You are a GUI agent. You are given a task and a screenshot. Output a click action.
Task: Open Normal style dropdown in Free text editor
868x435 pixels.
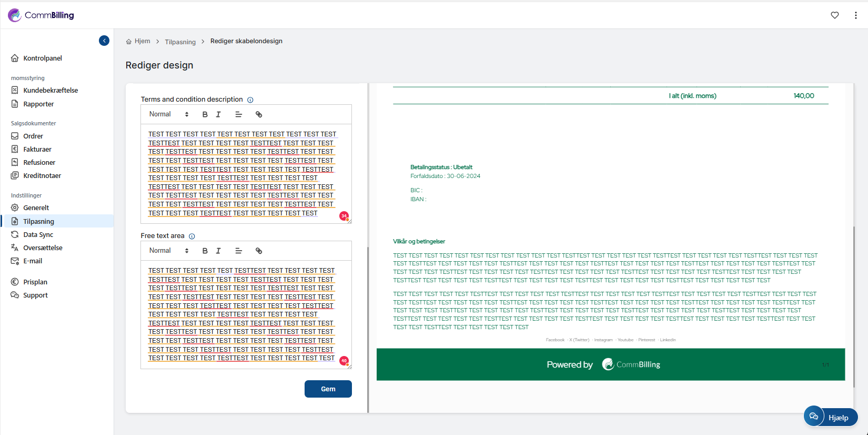168,251
